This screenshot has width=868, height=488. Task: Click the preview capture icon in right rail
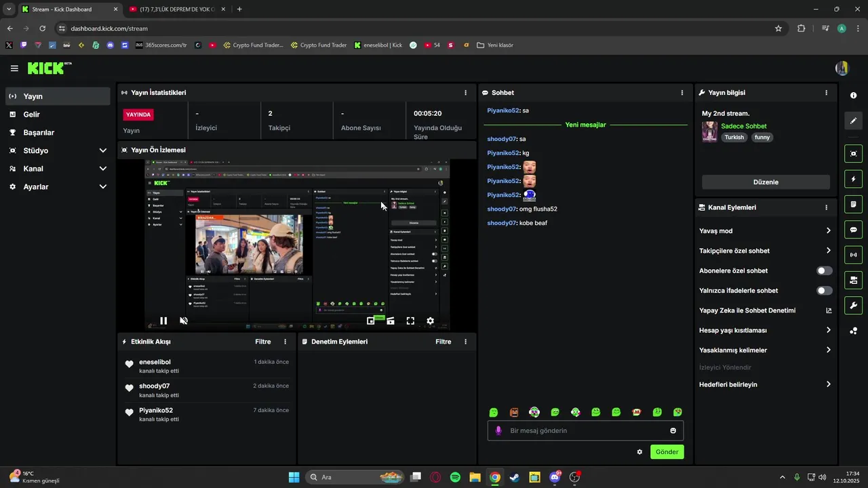853,154
